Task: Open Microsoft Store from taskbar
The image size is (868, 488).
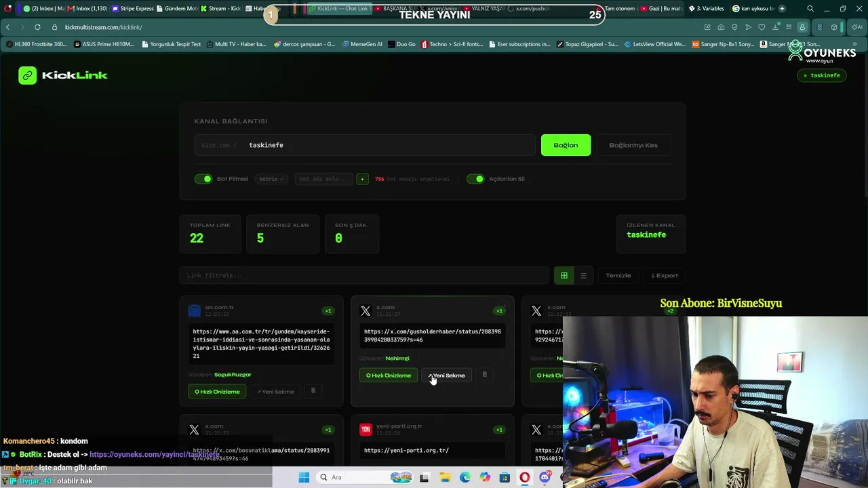Action: (505, 477)
